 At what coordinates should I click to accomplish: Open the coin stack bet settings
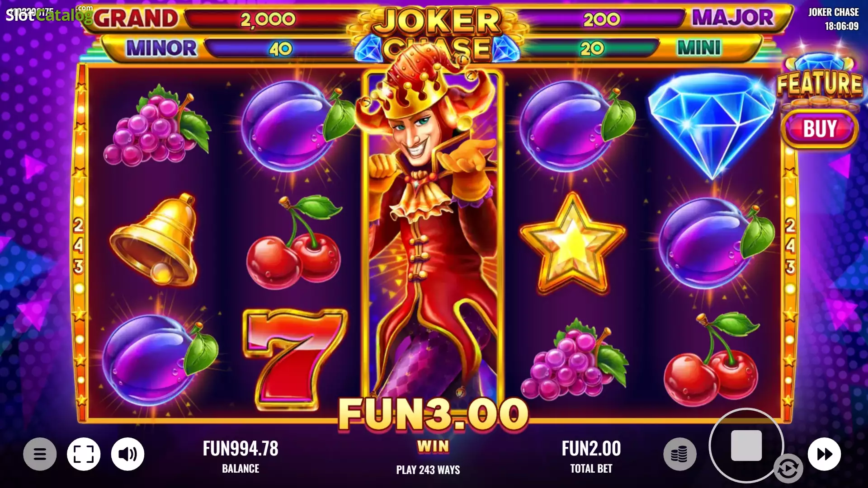pyautogui.click(x=679, y=454)
